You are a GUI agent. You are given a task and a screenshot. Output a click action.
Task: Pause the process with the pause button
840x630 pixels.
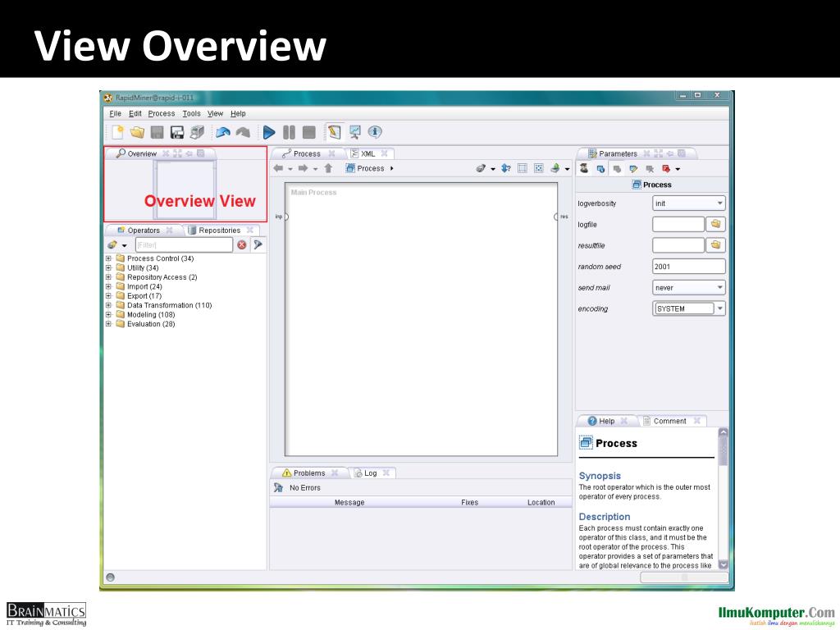(289, 132)
